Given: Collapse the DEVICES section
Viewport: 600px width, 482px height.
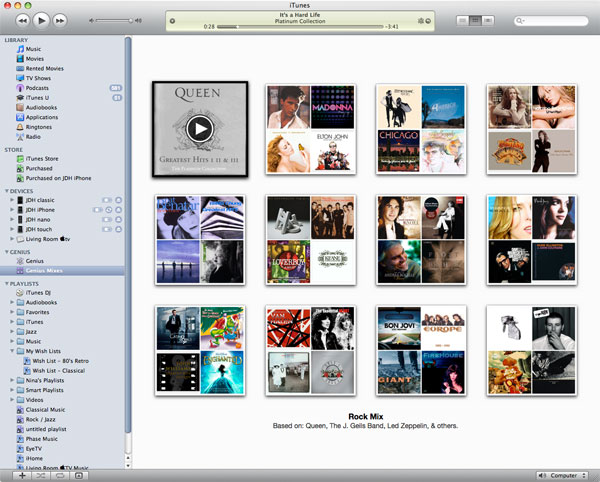Looking at the screenshot, I should click(x=7, y=191).
